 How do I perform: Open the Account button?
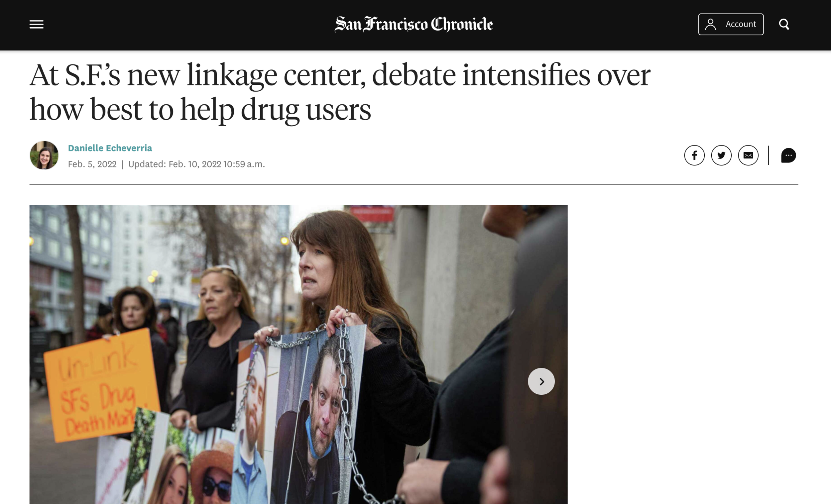731,24
